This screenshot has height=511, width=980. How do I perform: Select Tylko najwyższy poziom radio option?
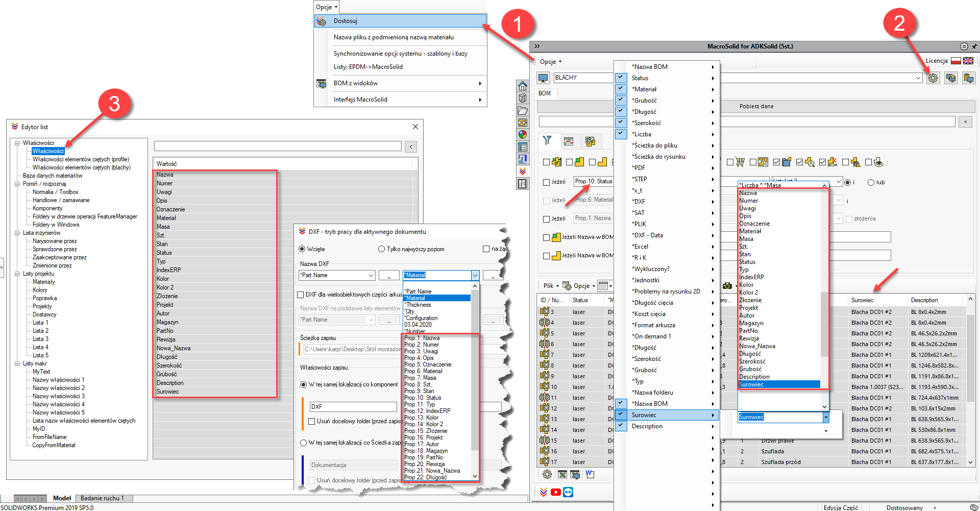381,249
